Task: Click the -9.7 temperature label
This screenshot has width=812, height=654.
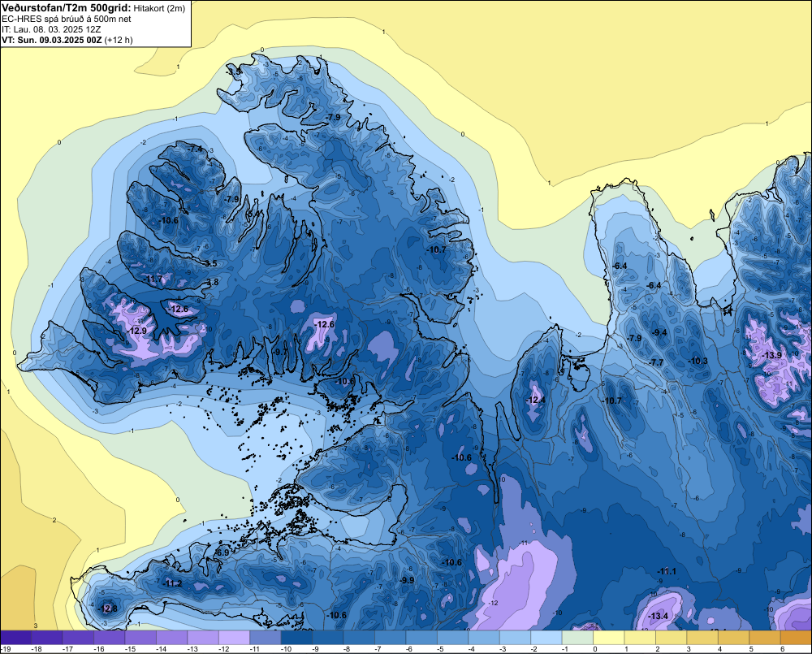Action: point(279,351)
